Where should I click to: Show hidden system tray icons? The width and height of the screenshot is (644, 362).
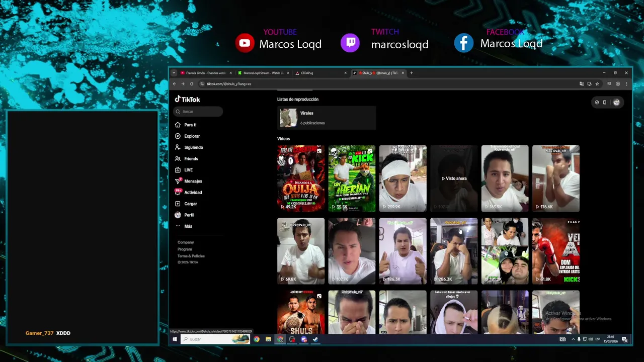pos(573,339)
